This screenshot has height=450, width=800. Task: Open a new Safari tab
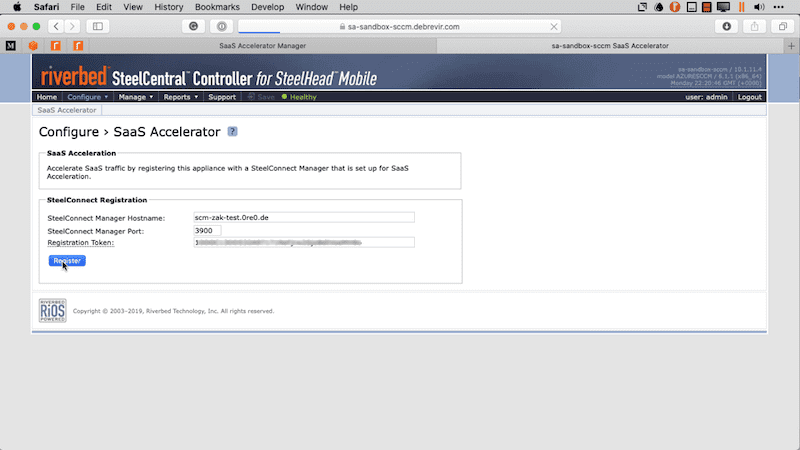(x=791, y=46)
